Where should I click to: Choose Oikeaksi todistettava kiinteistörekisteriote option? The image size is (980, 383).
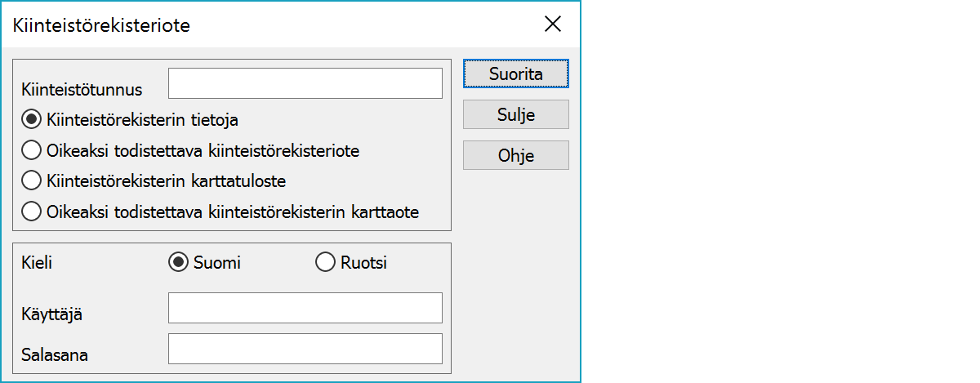pyautogui.click(x=31, y=150)
